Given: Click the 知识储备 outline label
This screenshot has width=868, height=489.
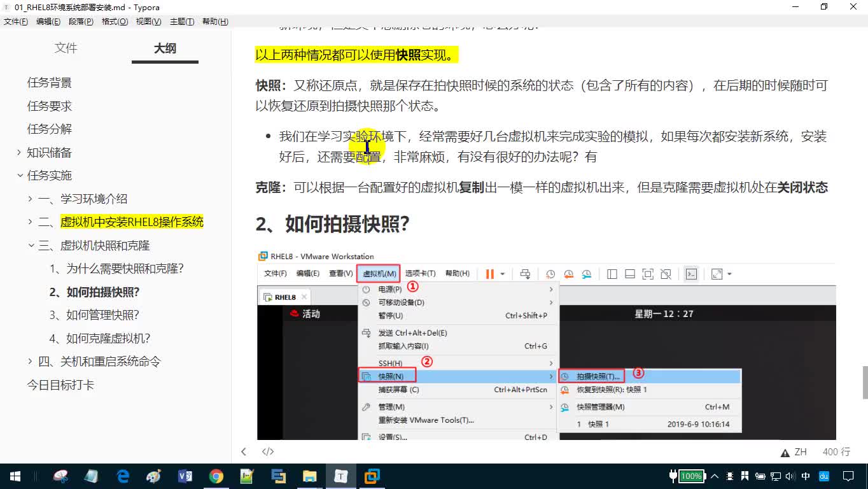Looking at the screenshot, I should point(49,152).
